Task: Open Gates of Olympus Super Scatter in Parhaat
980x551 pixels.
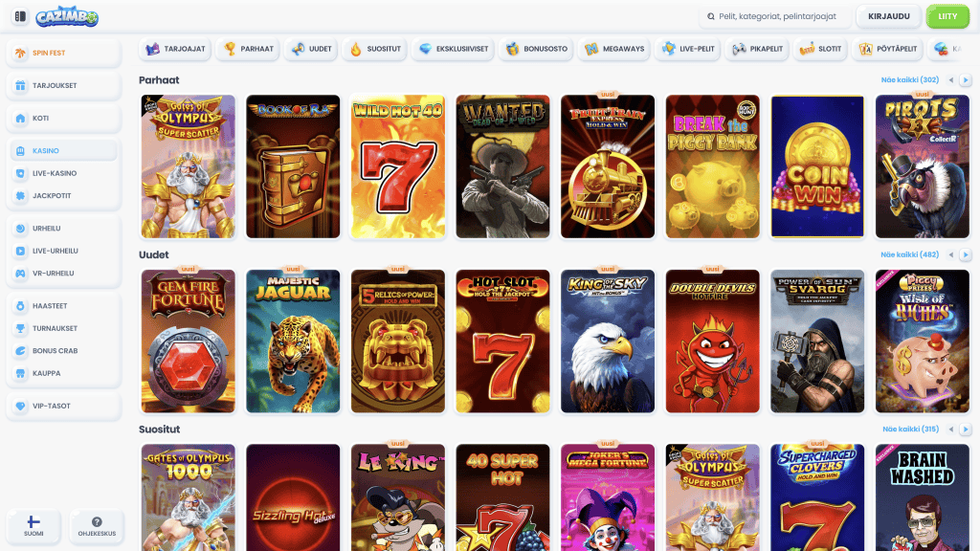Action: click(x=189, y=166)
